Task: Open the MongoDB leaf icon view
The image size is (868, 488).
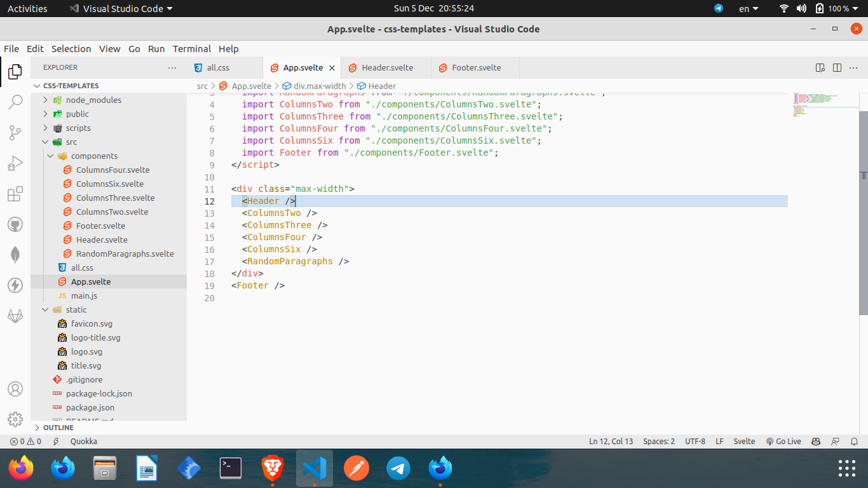Action: pyautogui.click(x=15, y=255)
